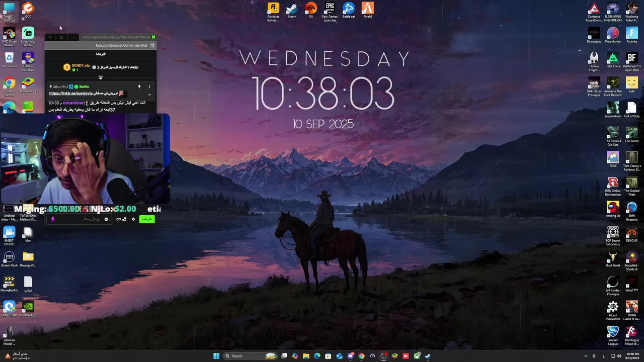
Task: Open the taskbar clock and date
Action: (x=632, y=356)
